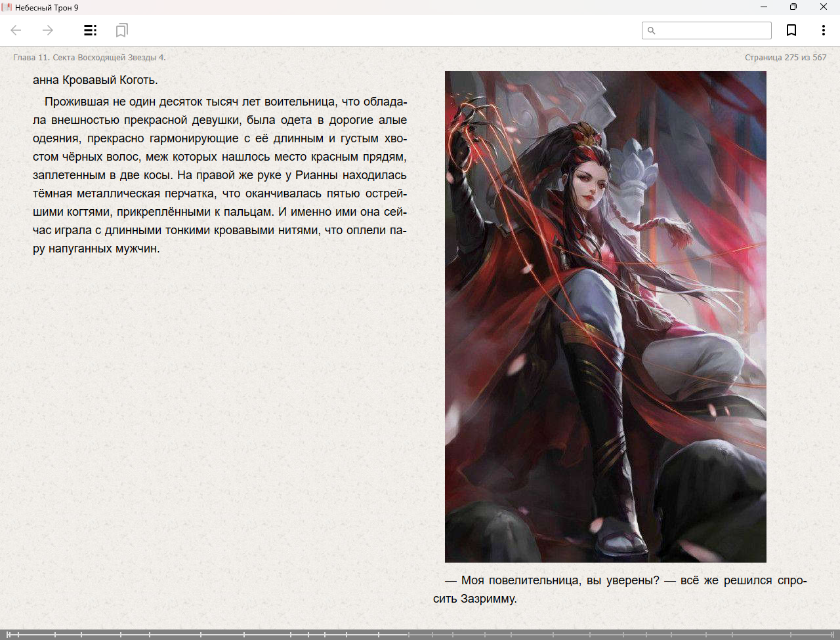
Task: Jump to the start of the progress bar
Action: (x=8, y=634)
